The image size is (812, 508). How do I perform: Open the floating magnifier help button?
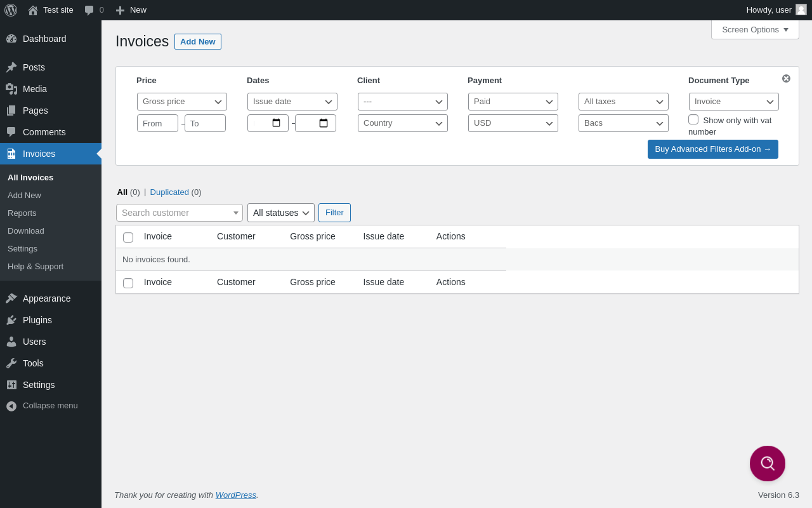click(x=768, y=464)
